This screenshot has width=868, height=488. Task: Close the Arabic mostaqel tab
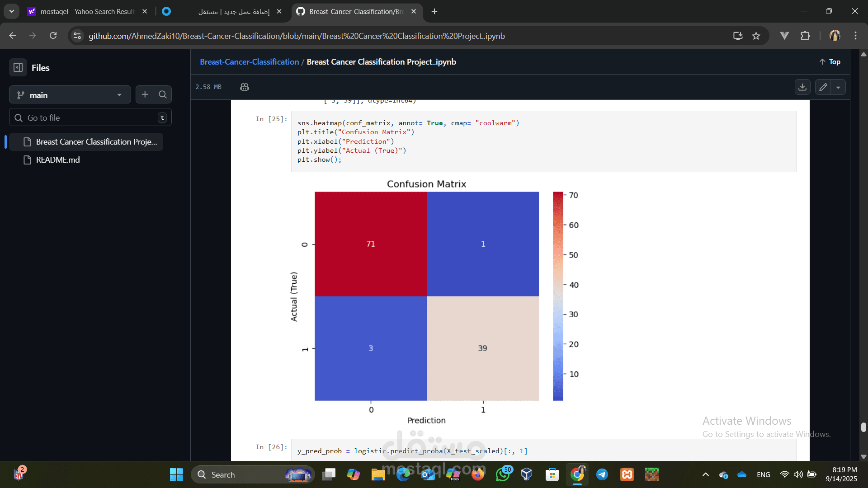click(x=279, y=11)
